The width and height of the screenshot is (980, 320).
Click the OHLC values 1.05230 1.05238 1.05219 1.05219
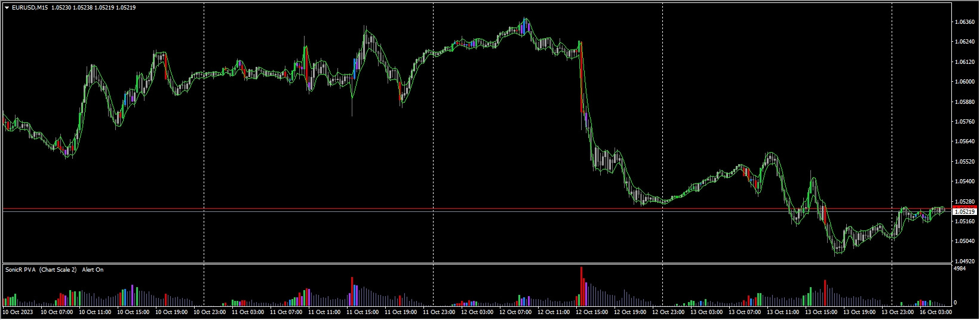[x=94, y=8]
